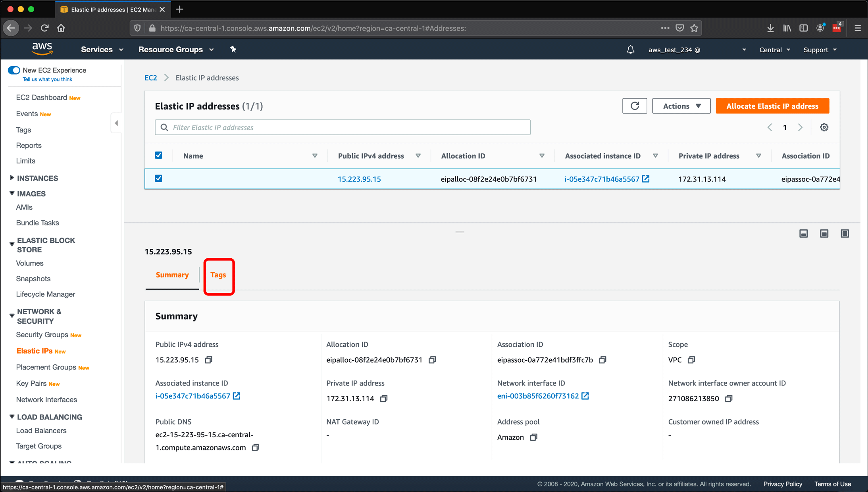Go to the browser home page
Image resolution: width=868 pixels, height=492 pixels.
coord(61,28)
